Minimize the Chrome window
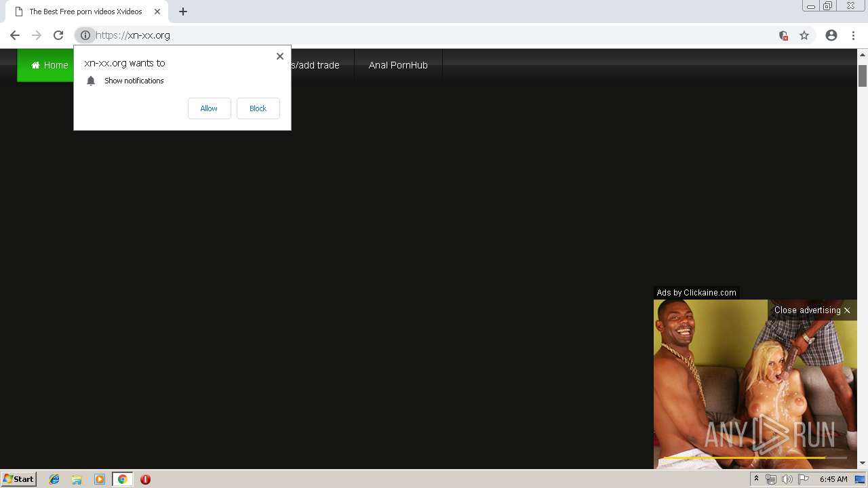 point(811,6)
